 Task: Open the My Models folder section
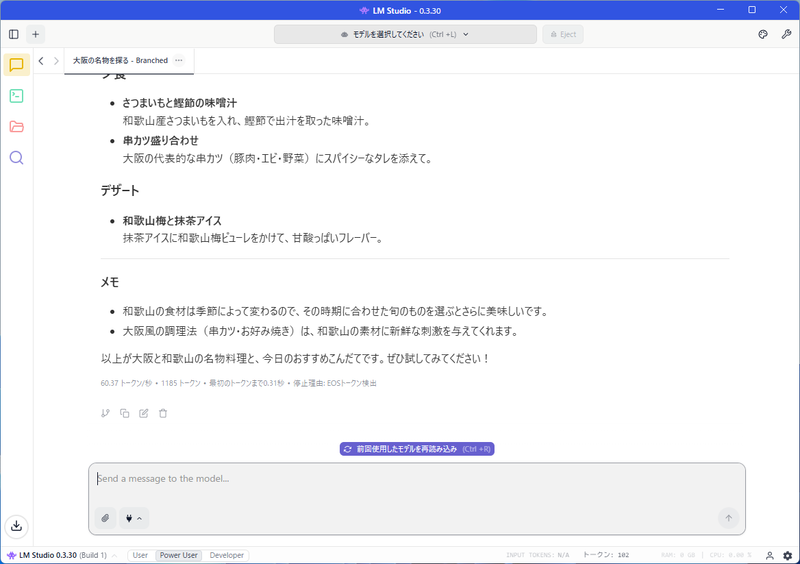16,127
